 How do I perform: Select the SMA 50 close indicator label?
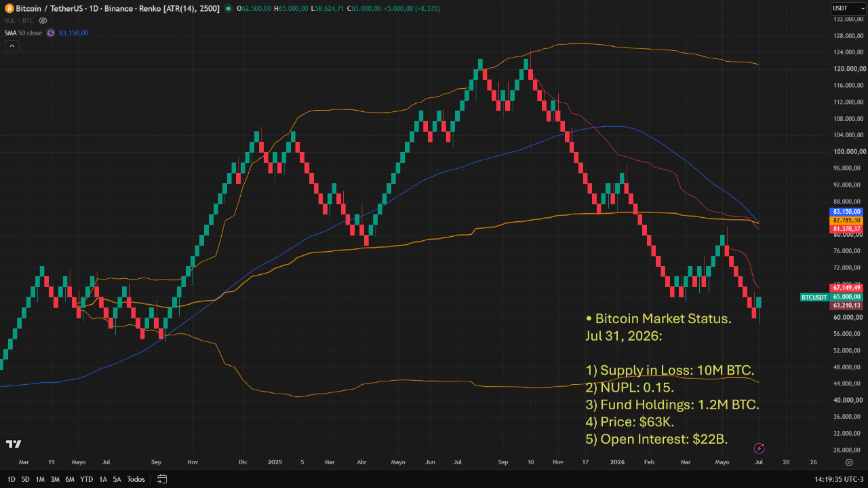tap(23, 33)
